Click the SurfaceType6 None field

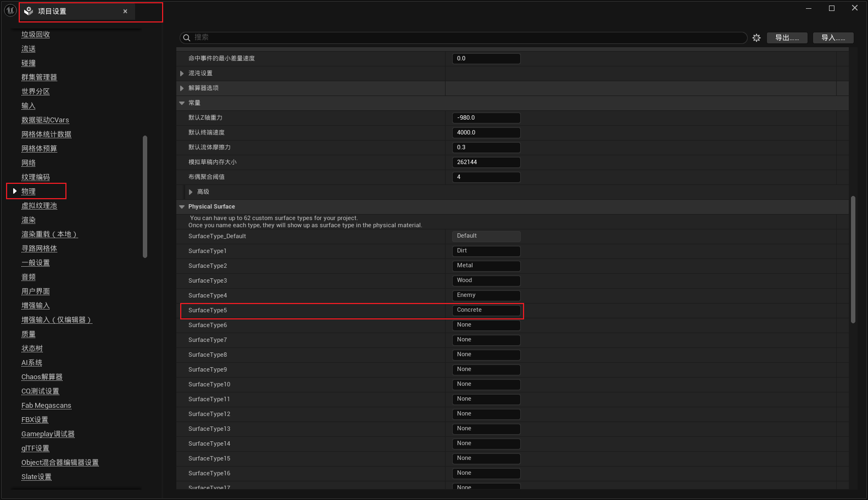tap(486, 325)
